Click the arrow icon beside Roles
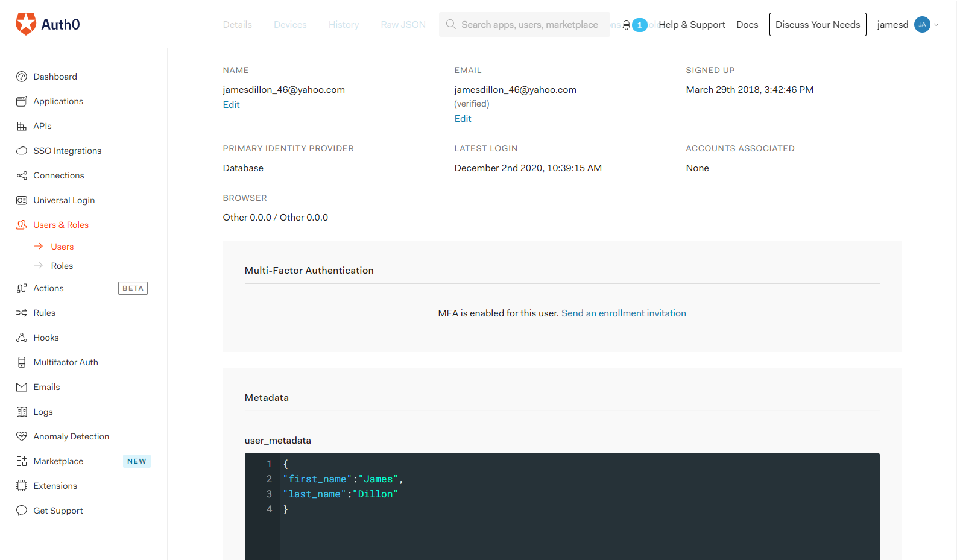The height and width of the screenshot is (560, 957). tap(39, 265)
